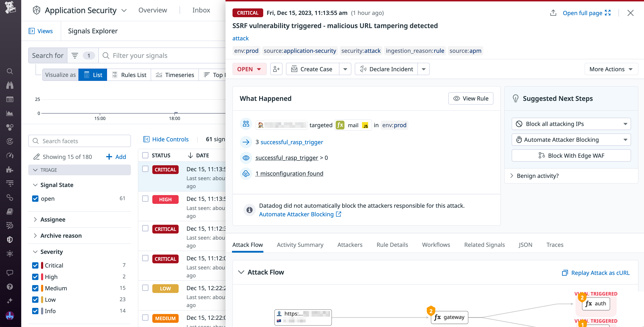Click the help question mark sidebar icon
The height and width of the screenshot is (327, 644).
coord(10,286)
